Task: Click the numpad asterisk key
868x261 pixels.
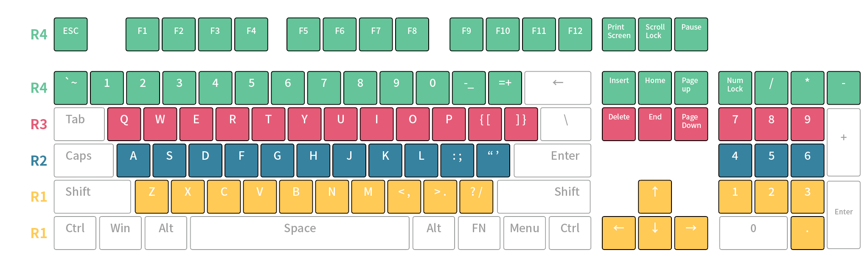Action: tap(807, 88)
